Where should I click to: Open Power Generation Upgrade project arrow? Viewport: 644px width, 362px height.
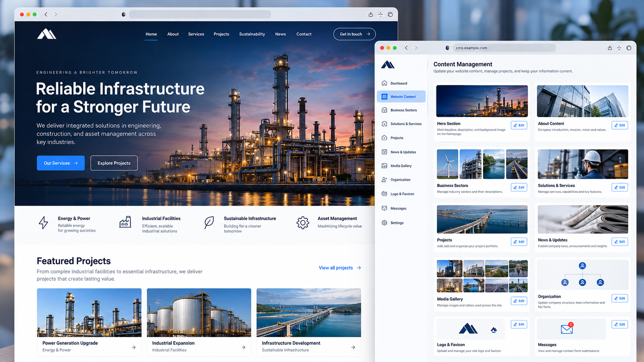click(134, 347)
